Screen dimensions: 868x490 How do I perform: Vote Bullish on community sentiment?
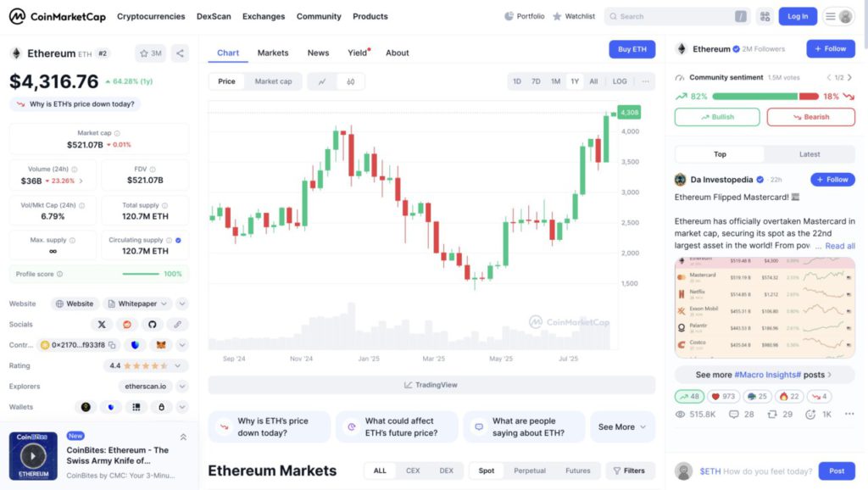pos(717,117)
